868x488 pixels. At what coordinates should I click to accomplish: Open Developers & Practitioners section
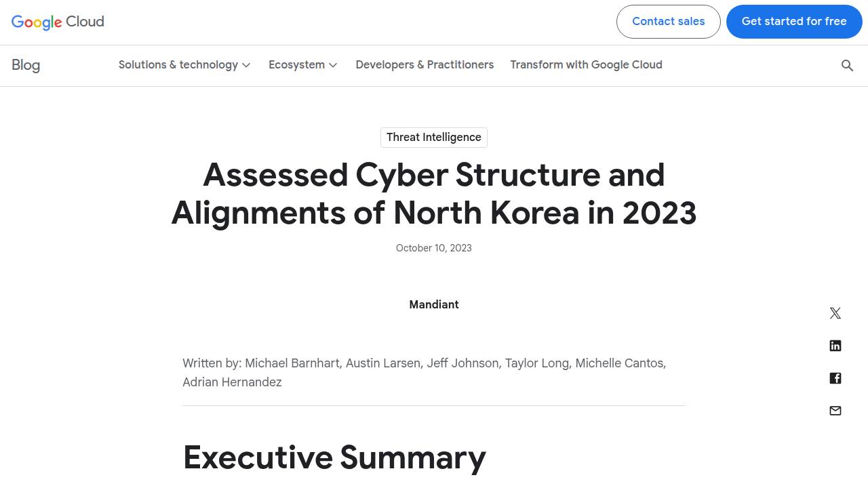click(425, 65)
